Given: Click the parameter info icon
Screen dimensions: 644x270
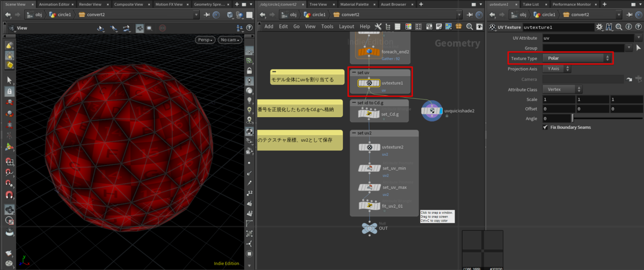Looking at the screenshot, I should [x=627, y=26].
